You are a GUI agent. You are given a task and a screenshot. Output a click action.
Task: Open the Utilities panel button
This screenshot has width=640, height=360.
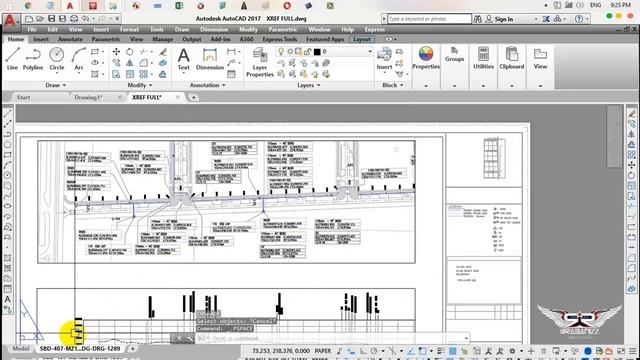click(483, 58)
